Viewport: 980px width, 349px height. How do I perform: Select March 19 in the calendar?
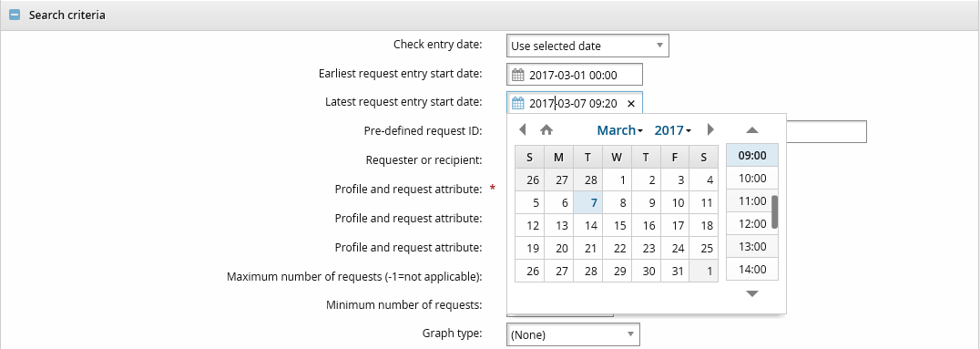(530, 248)
